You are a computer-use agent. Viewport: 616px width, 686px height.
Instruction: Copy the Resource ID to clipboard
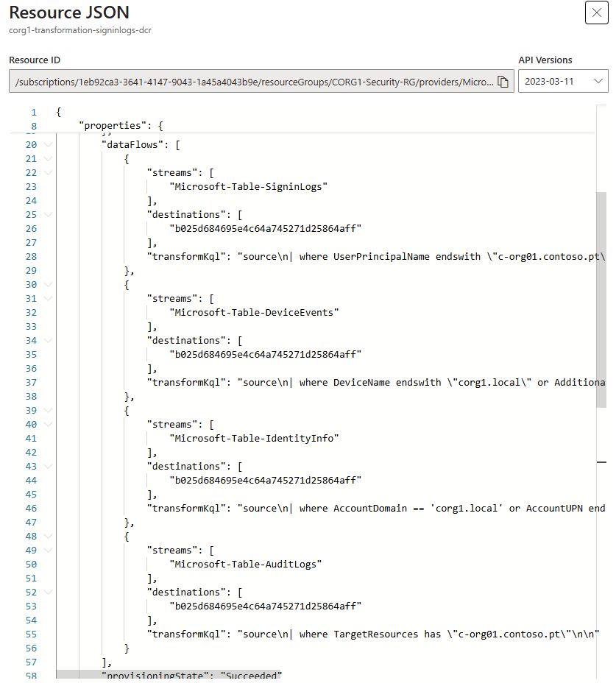503,82
